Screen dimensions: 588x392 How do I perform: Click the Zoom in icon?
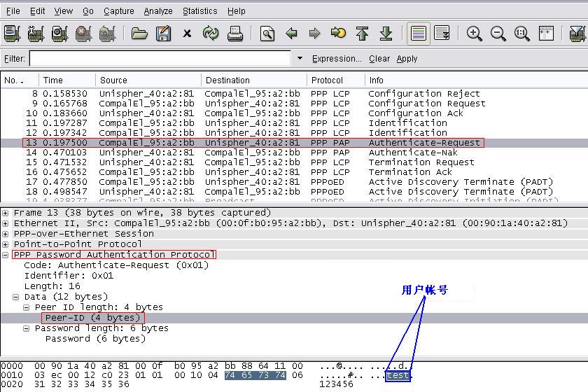click(x=475, y=33)
